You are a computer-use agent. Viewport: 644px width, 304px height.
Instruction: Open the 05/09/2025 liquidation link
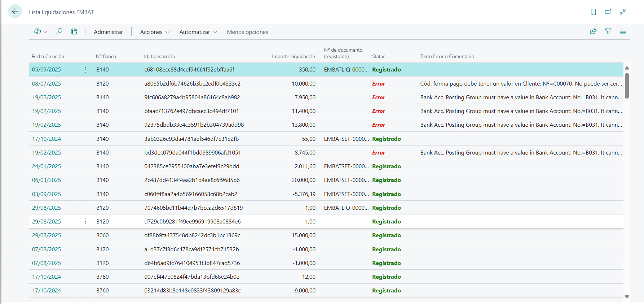tap(47, 70)
